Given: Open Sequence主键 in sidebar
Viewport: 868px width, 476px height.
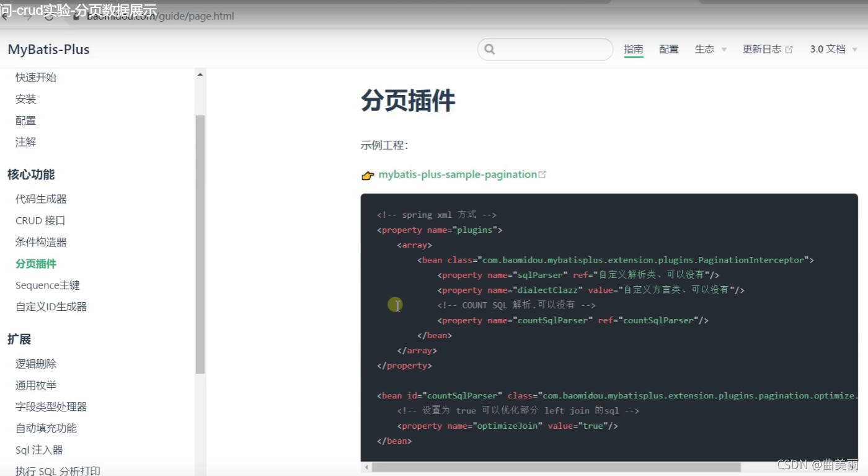Looking at the screenshot, I should tap(48, 285).
